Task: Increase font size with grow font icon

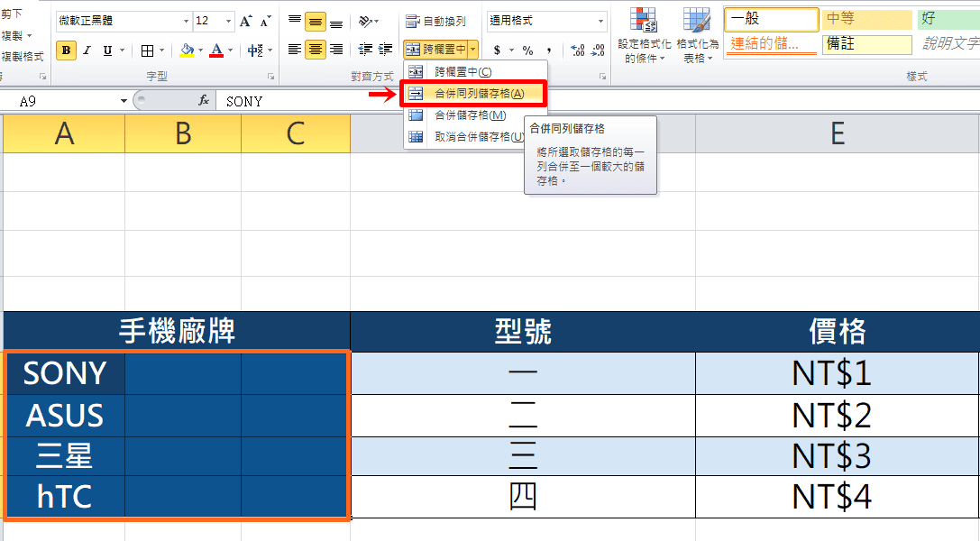Action: coord(245,22)
